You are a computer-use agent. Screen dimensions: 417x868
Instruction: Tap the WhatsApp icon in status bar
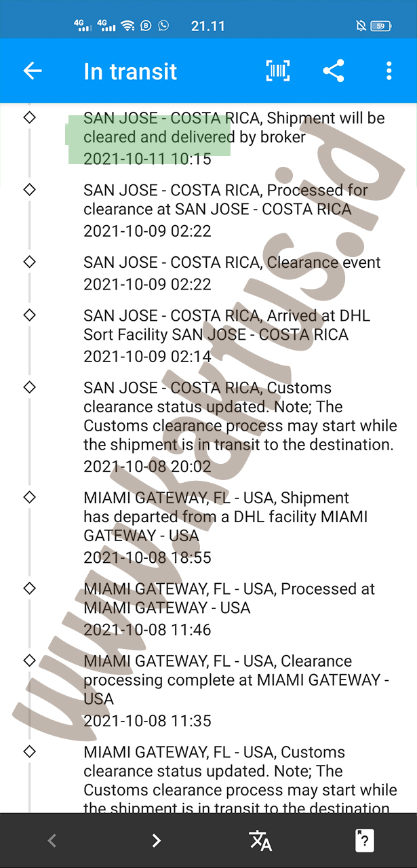163,26
